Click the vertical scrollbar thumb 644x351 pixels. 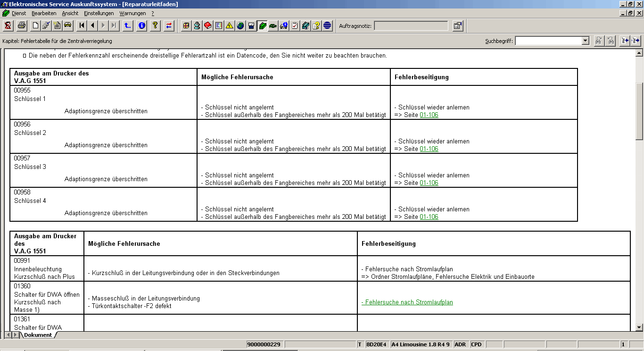point(639,111)
